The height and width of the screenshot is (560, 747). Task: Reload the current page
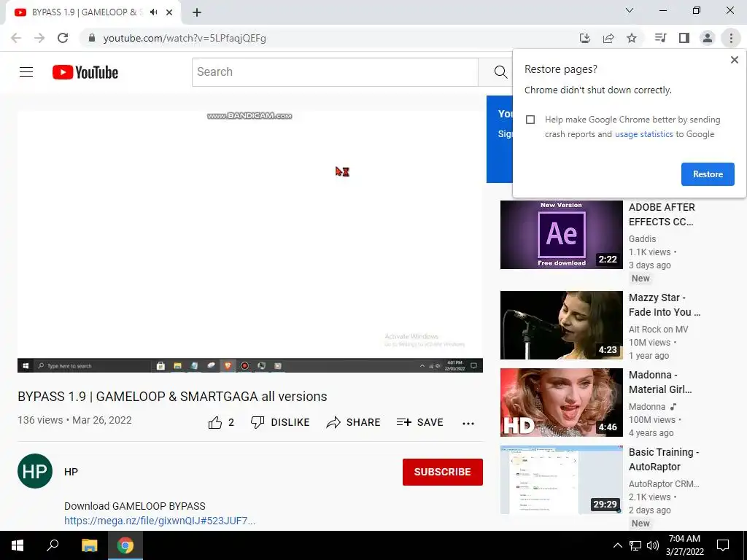click(x=63, y=38)
